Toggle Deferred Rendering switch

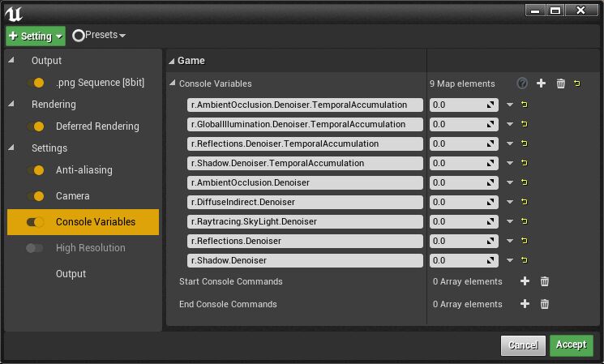pyautogui.click(x=36, y=126)
